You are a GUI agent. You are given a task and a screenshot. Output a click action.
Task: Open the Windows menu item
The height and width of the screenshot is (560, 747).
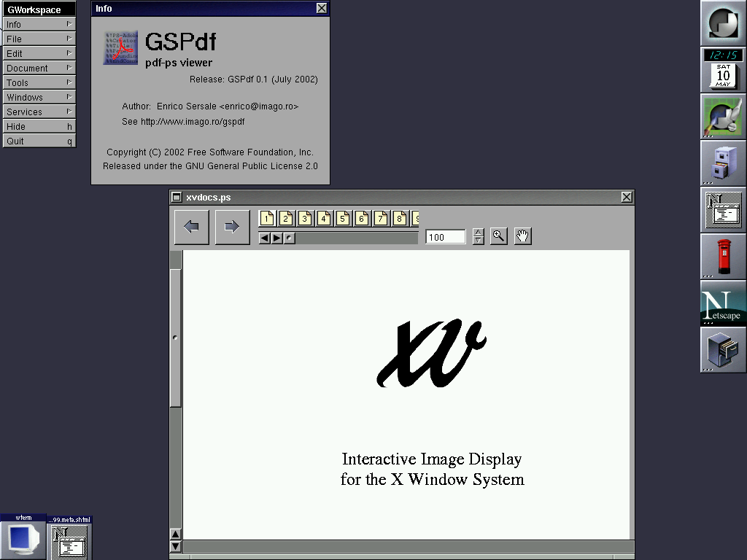pyautogui.click(x=39, y=97)
